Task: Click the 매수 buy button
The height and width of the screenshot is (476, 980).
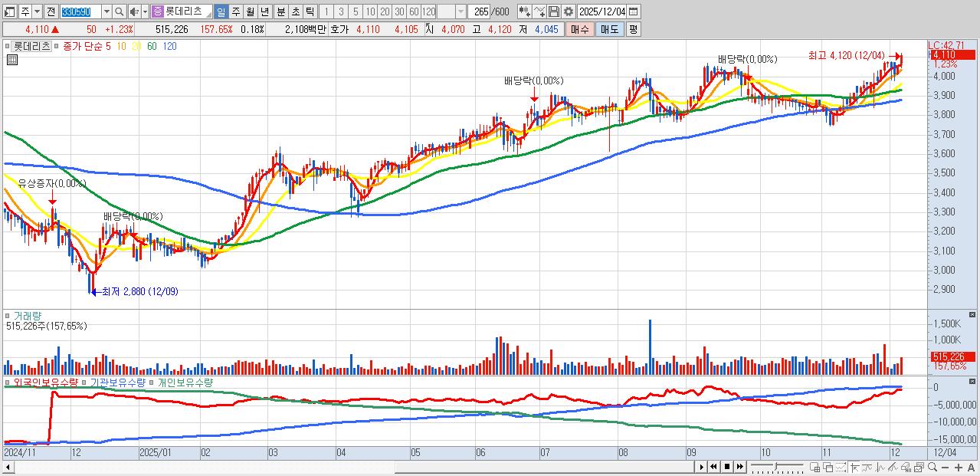Action: coord(579,29)
